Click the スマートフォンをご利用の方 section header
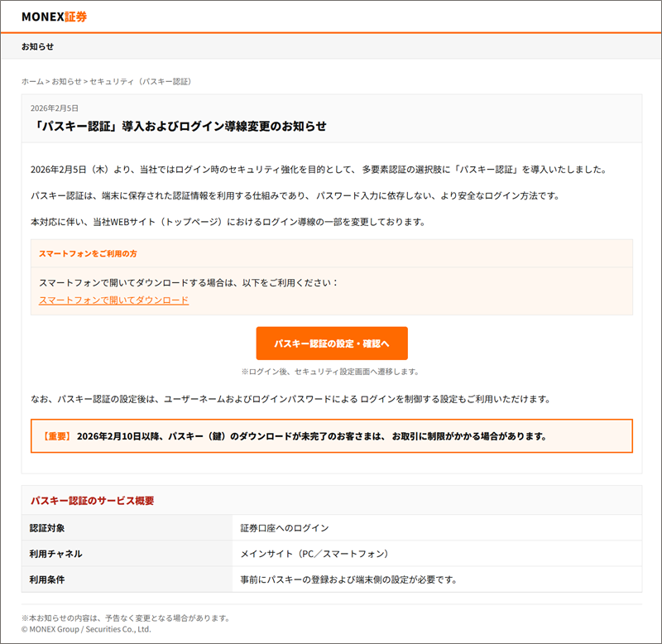The image size is (662, 644). coord(89,252)
